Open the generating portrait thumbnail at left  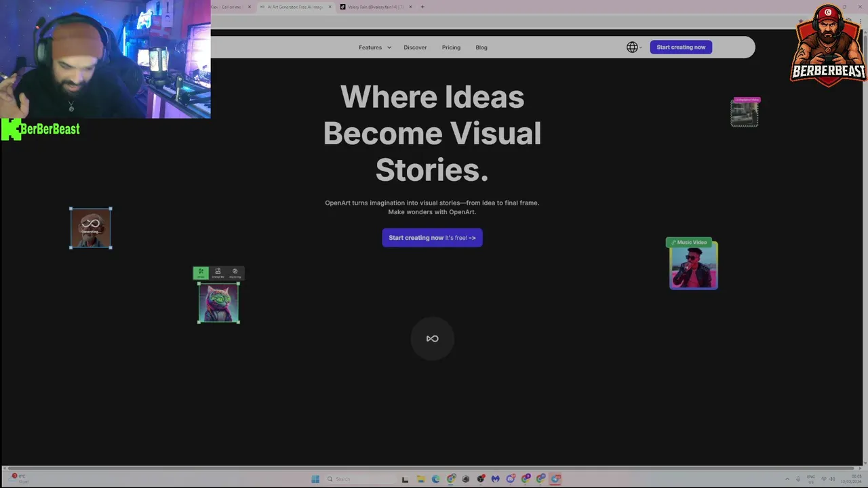click(x=91, y=228)
